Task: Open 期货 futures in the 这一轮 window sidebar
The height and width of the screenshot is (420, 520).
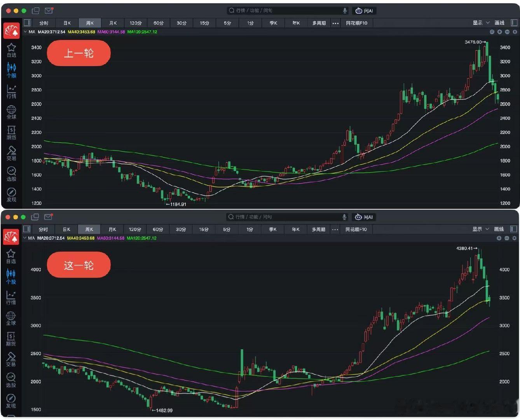Action: pyautogui.click(x=11, y=339)
